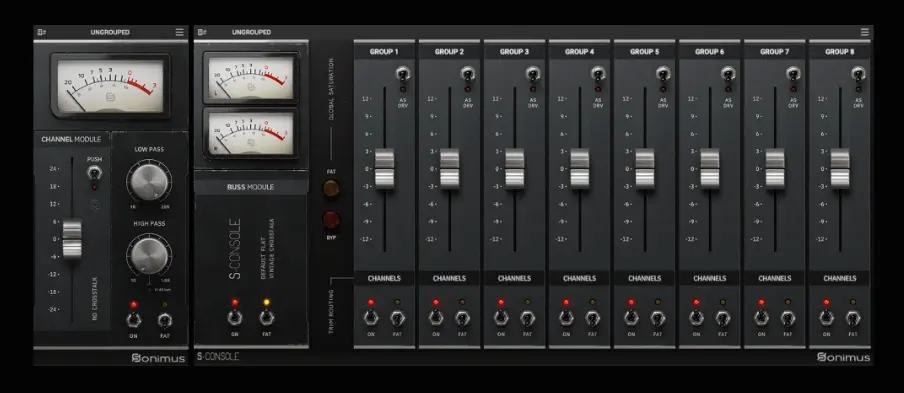Toggle Group 1 channels ON switch

tap(371, 318)
